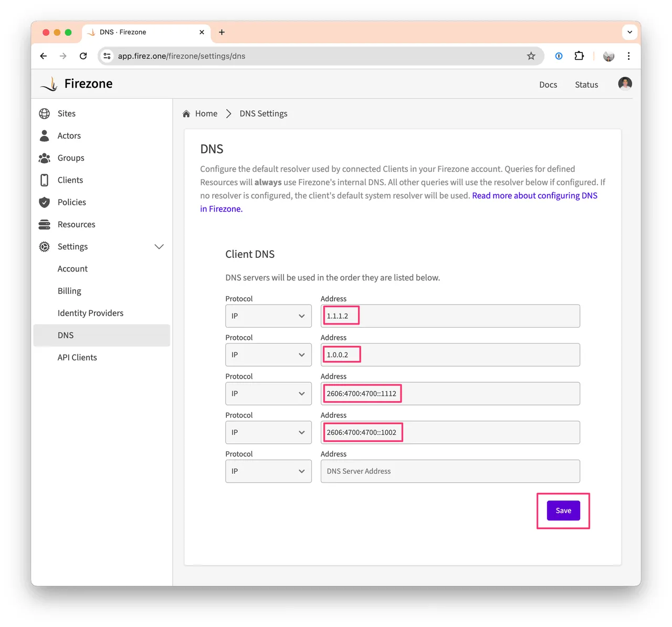Focus the address field containing 1.1.1.2
Image resolution: width=672 pixels, height=627 pixels.
[450, 316]
